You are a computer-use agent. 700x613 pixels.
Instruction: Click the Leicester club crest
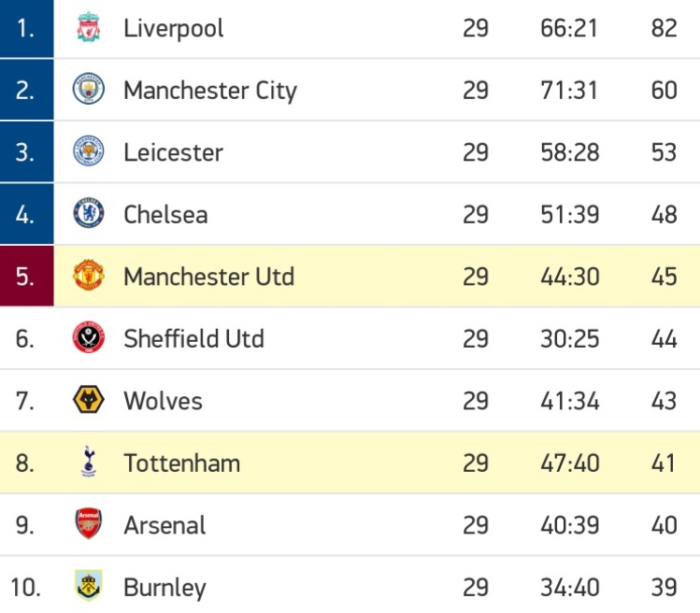point(89,150)
